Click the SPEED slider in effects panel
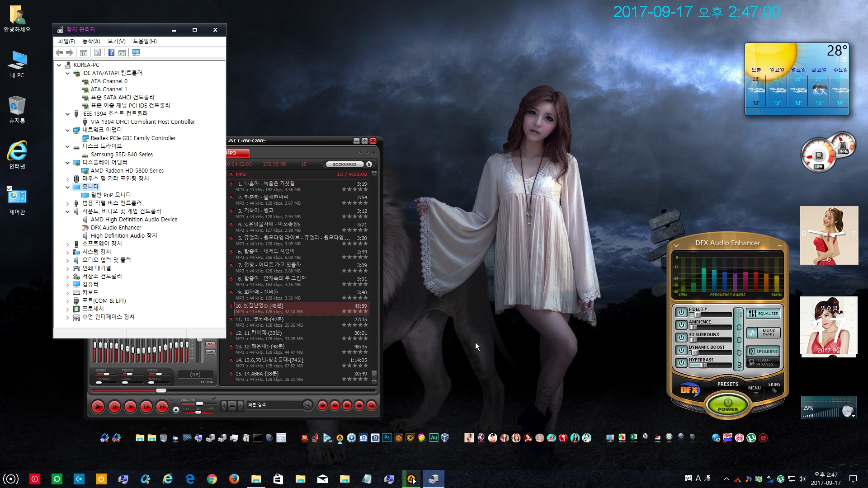 (x=107, y=374)
